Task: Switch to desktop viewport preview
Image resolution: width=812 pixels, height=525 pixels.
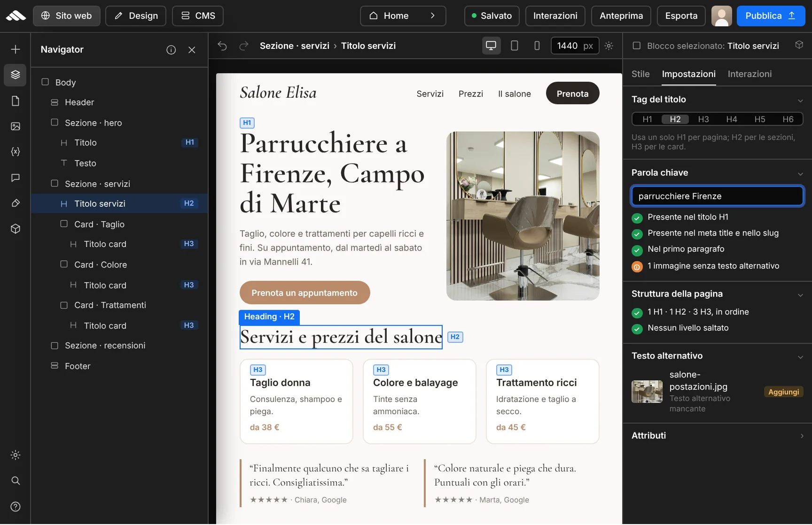Action: (x=491, y=46)
